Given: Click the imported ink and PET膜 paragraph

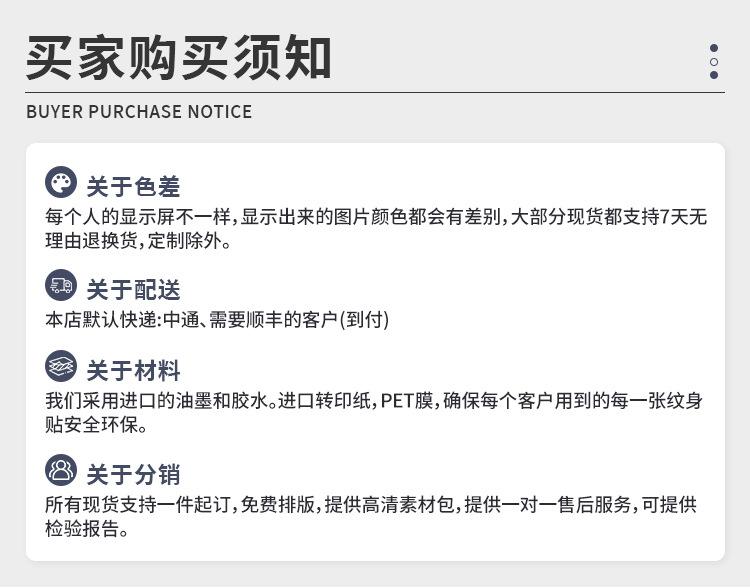Looking at the screenshot, I should click(374, 412).
